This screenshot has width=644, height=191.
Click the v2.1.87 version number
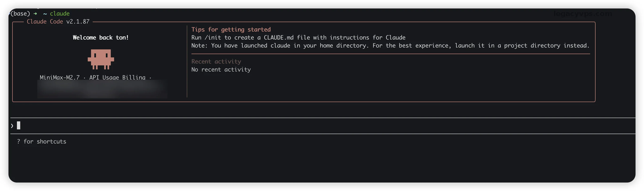tap(78, 21)
